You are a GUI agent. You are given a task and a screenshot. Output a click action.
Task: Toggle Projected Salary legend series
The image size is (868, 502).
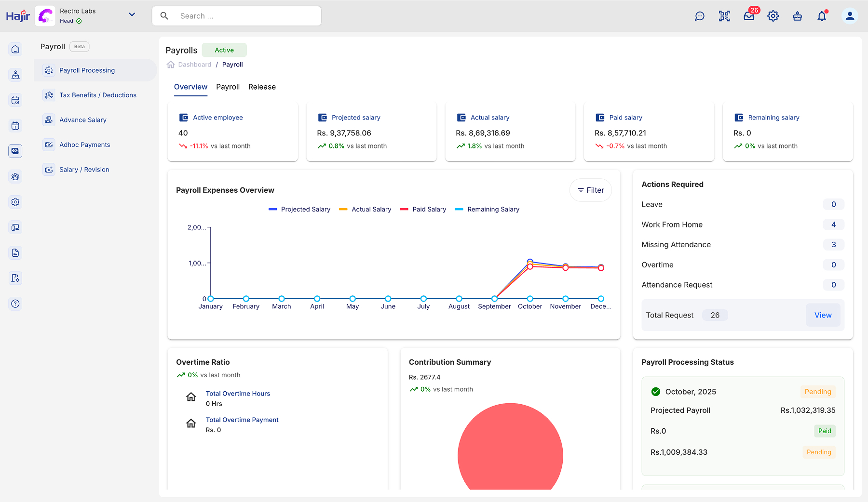[299, 210]
